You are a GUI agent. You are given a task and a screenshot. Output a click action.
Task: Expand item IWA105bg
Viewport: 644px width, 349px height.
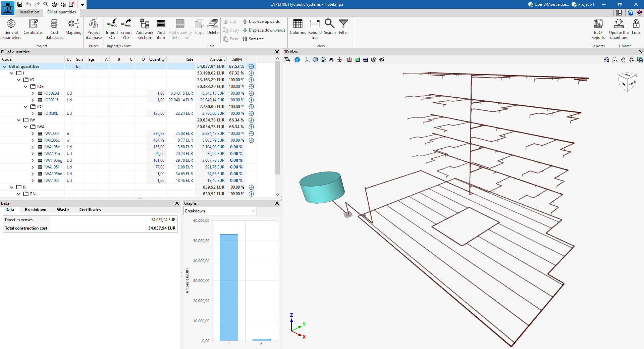click(x=33, y=160)
